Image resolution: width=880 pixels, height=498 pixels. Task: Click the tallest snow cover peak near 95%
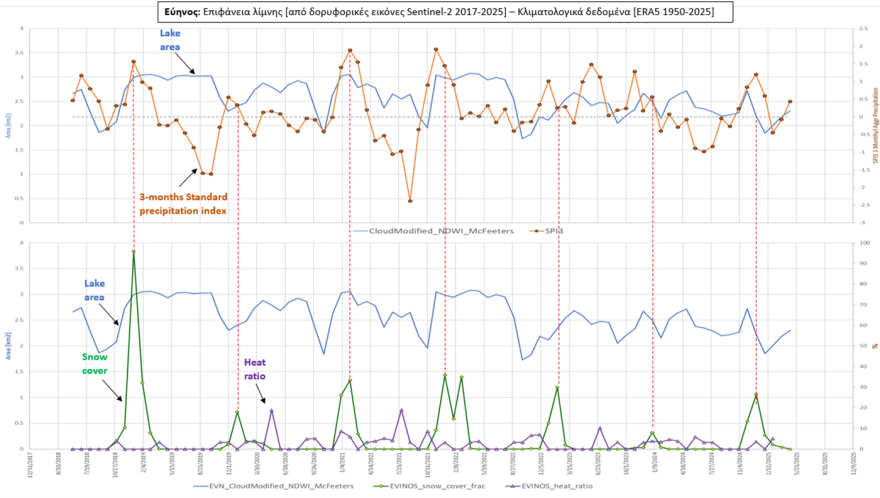tap(134, 251)
